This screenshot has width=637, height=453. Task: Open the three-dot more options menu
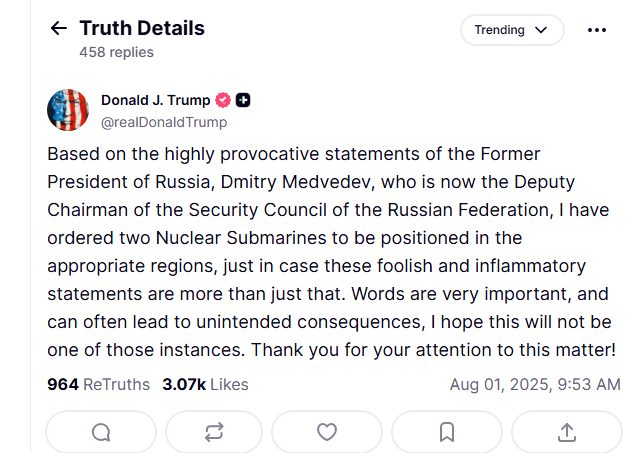(x=597, y=30)
